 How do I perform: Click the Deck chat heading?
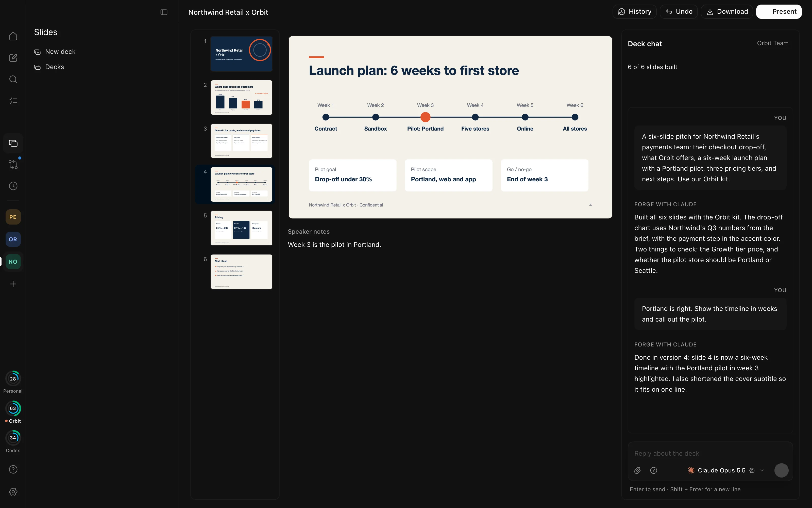tap(645, 44)
